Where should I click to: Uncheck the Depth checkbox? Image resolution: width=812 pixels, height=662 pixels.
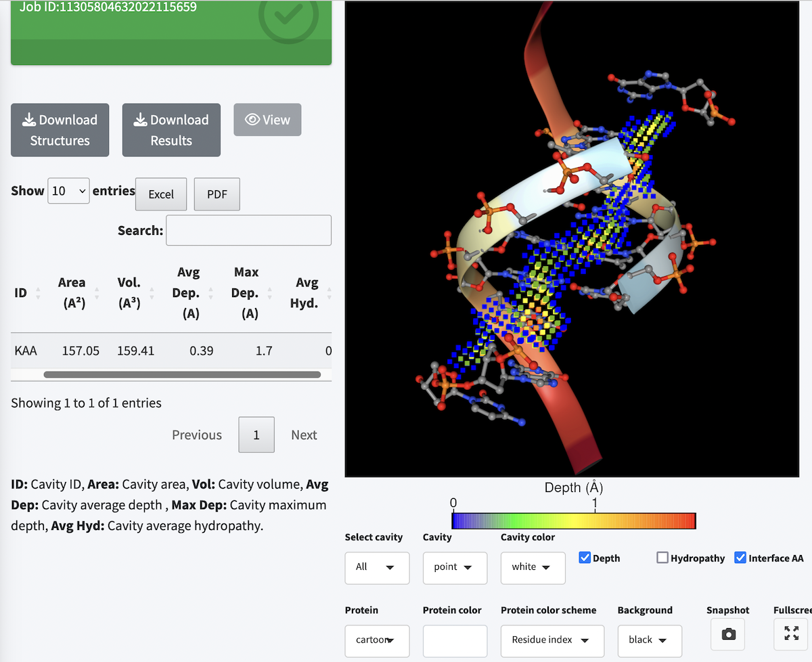(585, 558)
